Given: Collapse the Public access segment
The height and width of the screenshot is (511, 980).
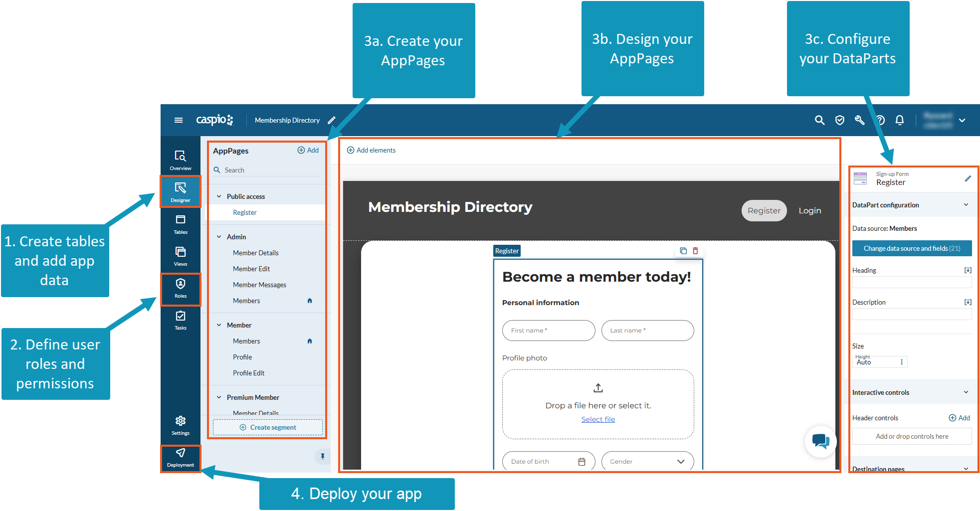Looking at the screenshot, I should click(219, 196).
